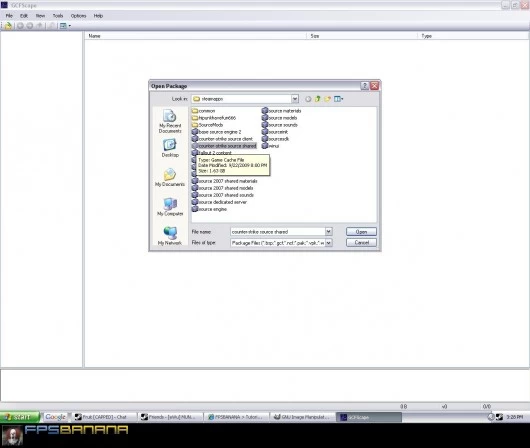Expand the File name dropdown arrow
Viewport: 530px width, 448px height.
(x=329, y=232)
